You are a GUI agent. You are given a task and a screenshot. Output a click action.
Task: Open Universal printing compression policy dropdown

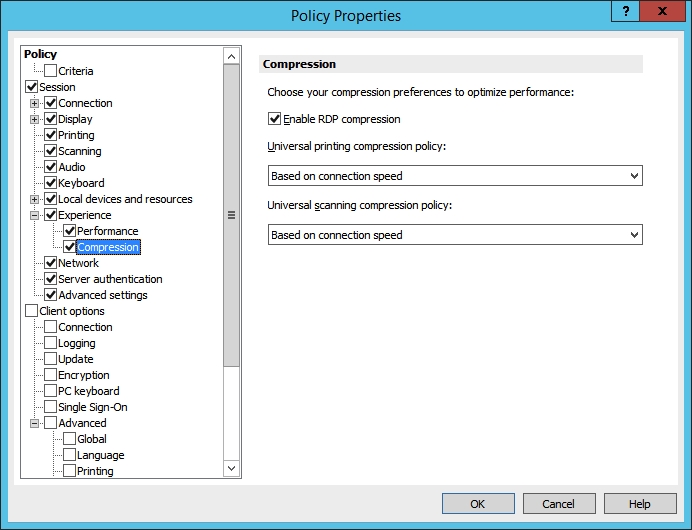coord(455,176)
